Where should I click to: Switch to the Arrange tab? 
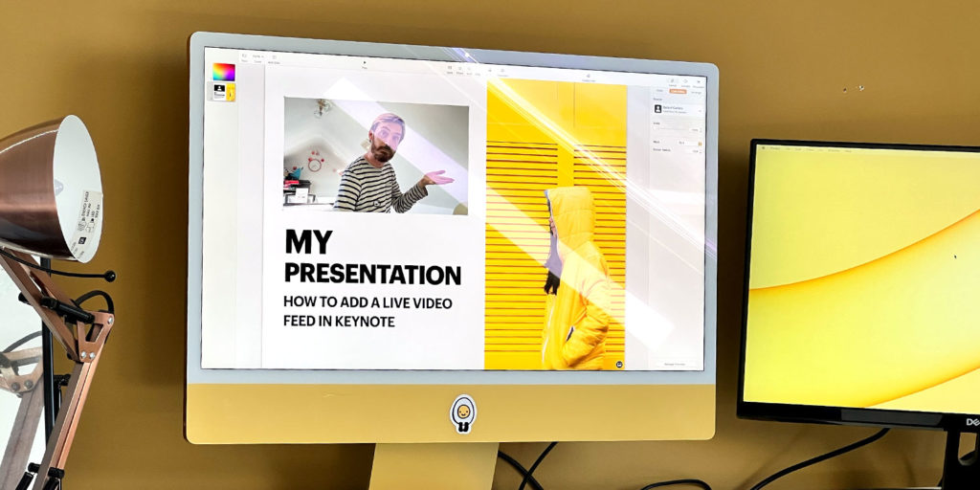point(696,94)
